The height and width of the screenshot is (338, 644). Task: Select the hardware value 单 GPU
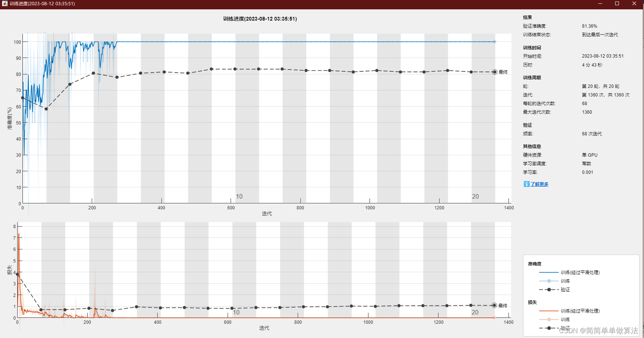(590, 155)
